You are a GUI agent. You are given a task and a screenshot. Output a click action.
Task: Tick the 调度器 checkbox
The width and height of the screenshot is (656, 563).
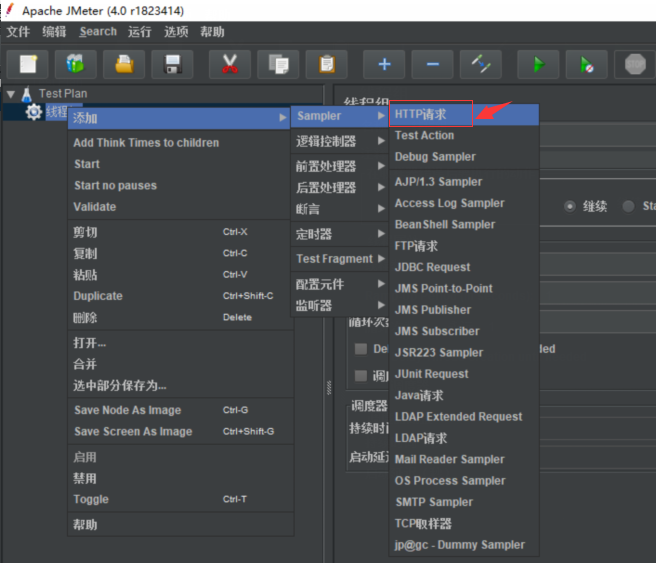click(361, 376)
